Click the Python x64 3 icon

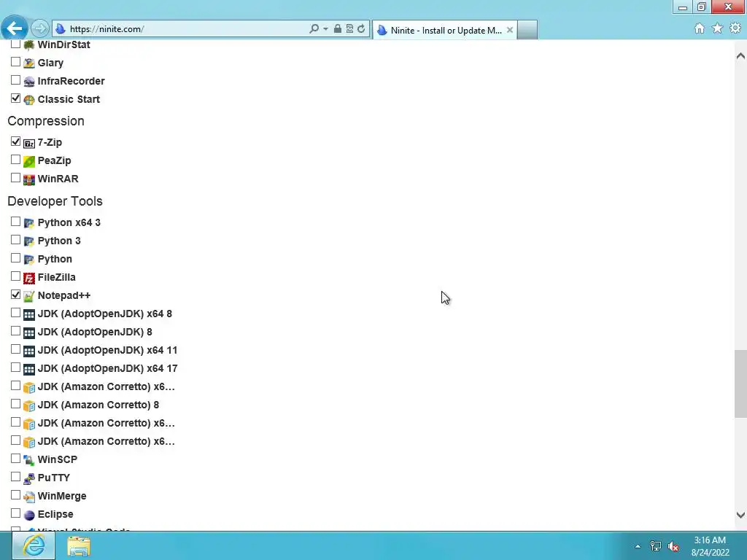(x=29, y=223)
